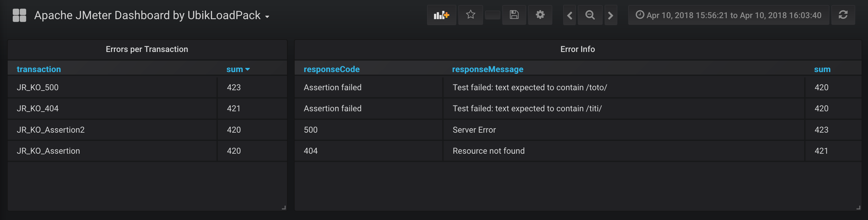Shift time range back with left arrow

click(x=570, y=15)
